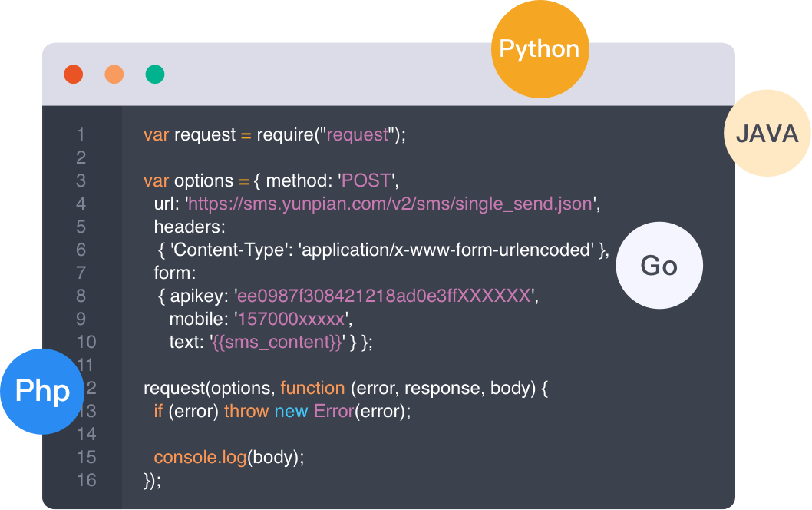
Task: Click the 'throw' keyword in error line
Action: click(x=246, y=411)
